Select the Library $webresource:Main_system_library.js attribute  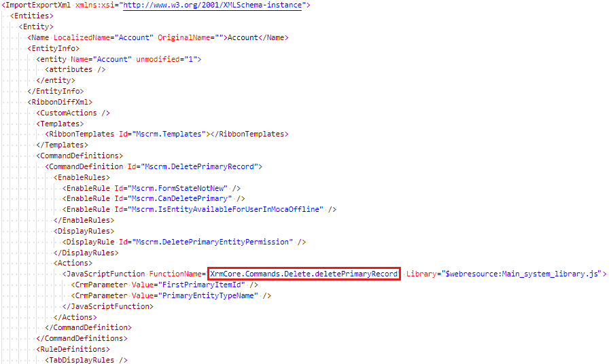coord(504,274)
